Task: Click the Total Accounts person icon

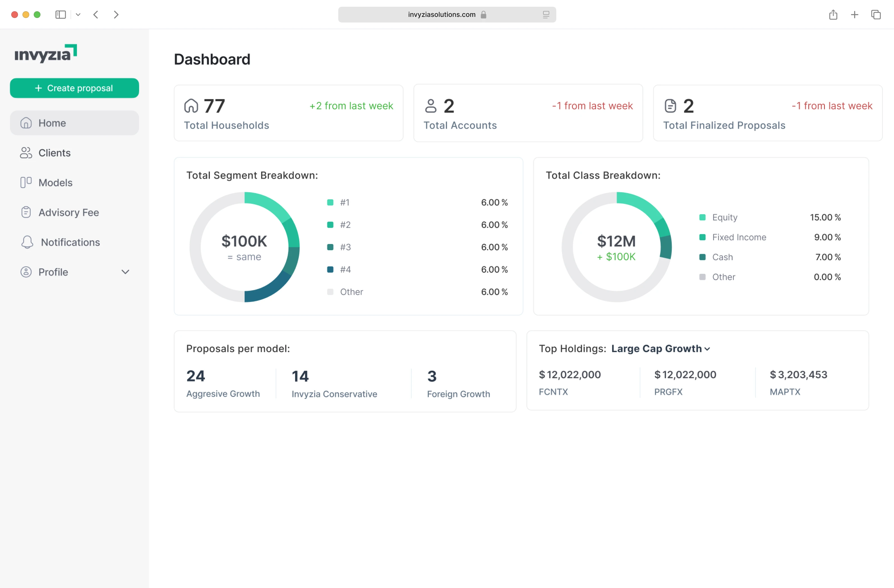Action: (430, 106)
